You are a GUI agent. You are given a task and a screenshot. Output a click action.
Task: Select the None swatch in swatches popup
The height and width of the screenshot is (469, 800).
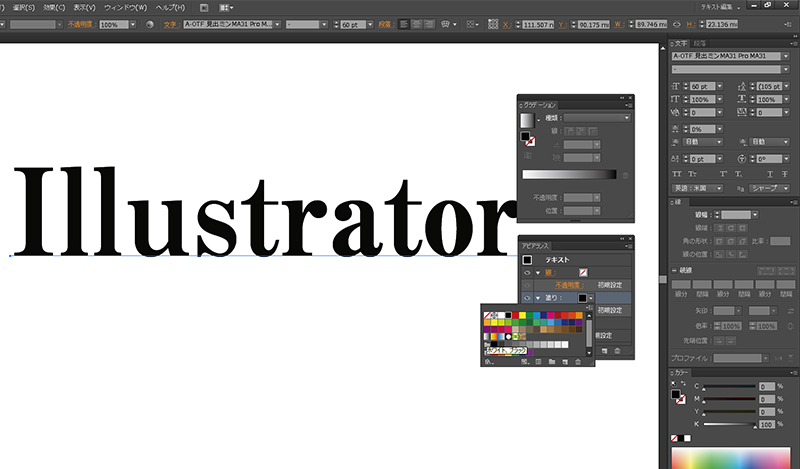487,315
